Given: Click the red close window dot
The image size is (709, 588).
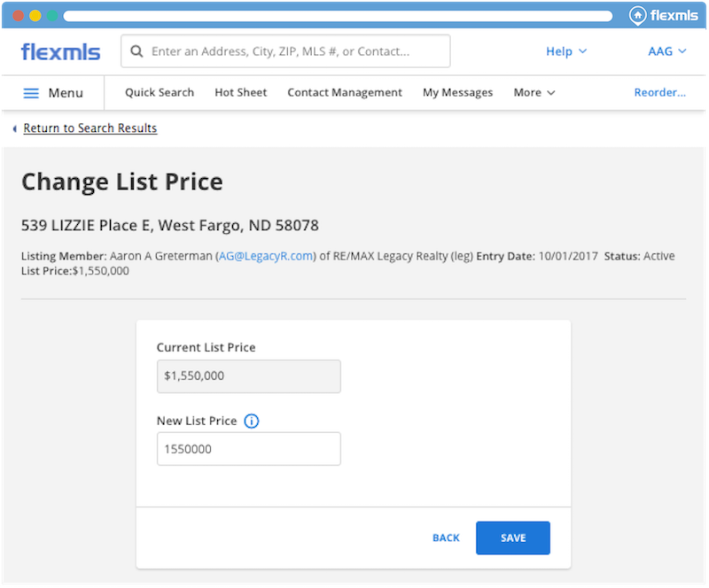Looking at the screenshot, I should 18,16.
